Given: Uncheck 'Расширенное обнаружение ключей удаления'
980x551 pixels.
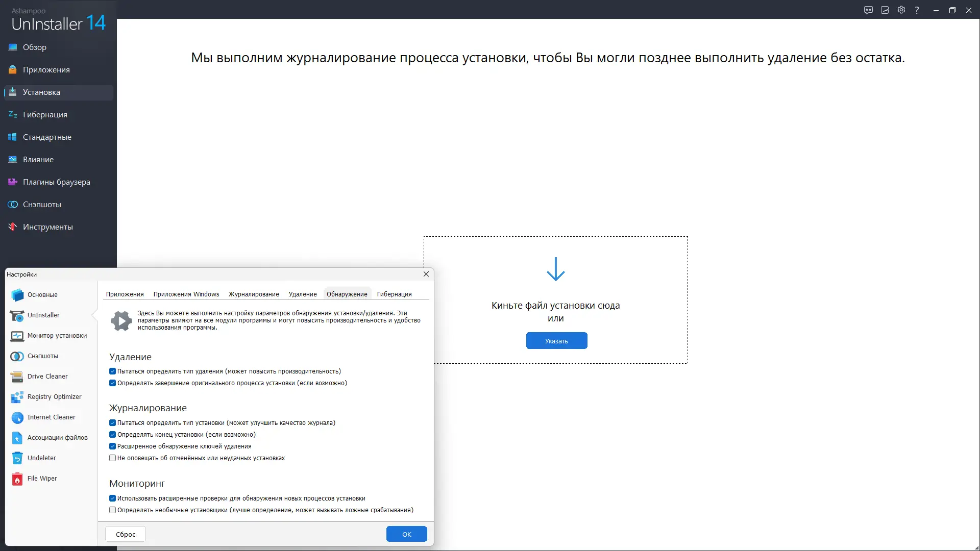Looking at the screenshot, I should click(113, 446).
